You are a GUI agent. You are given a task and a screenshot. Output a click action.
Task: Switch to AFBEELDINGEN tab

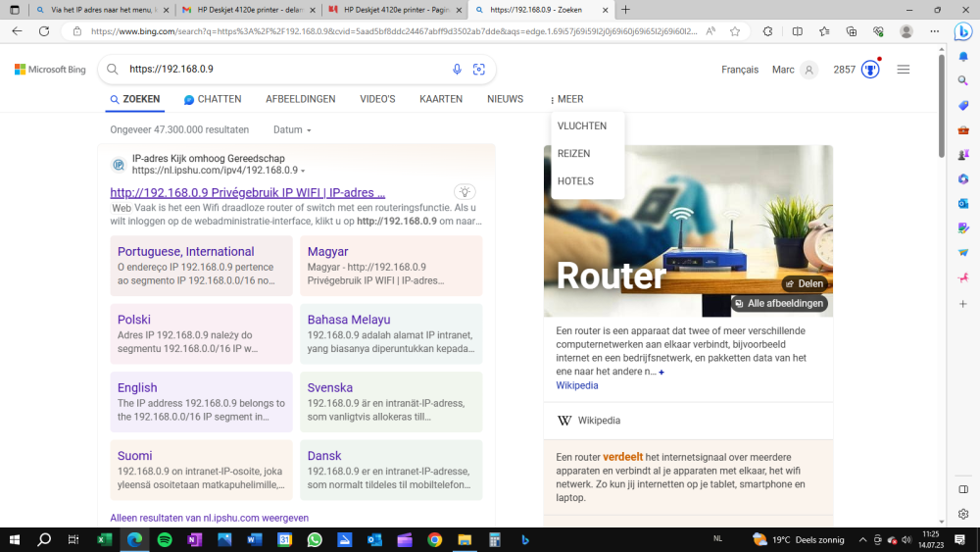[x=301, y=99]
